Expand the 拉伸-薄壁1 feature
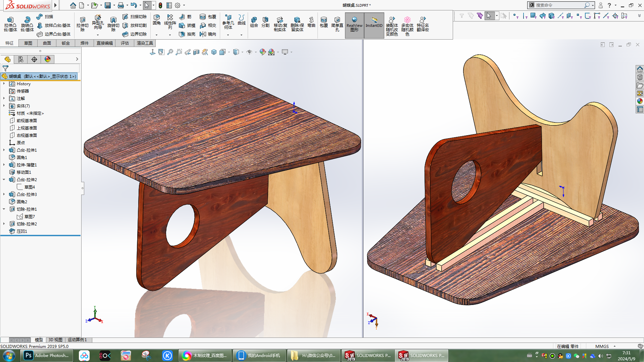Viewport: 644px width, 362px height. tap(4, 165)
